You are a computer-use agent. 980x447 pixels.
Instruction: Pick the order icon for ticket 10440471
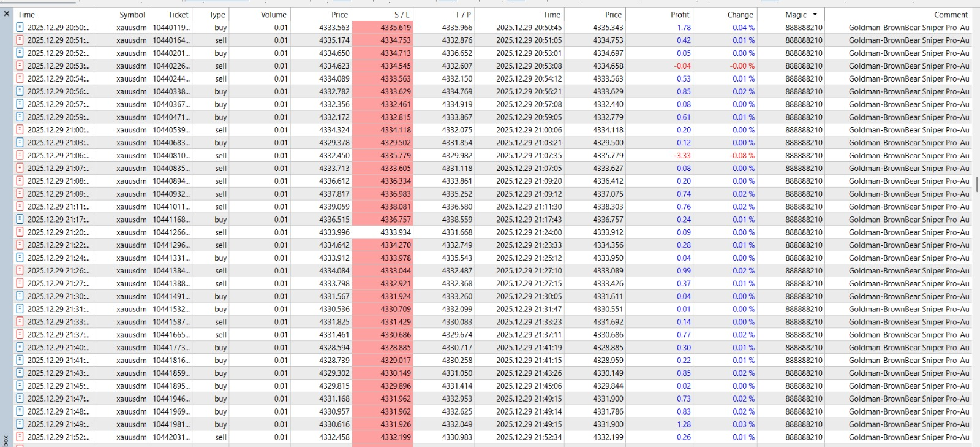20,117
